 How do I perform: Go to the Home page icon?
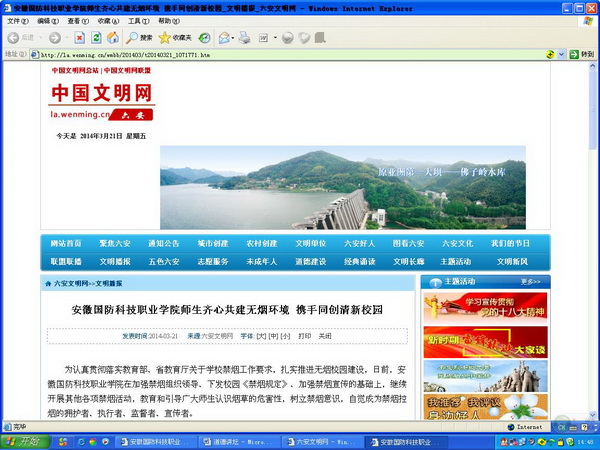111,38
